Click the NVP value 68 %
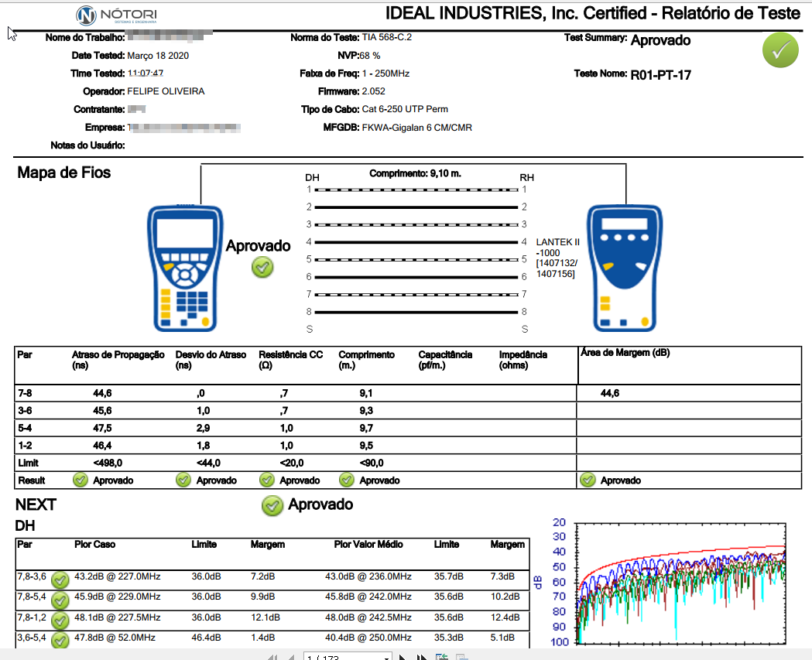Screen dimensions: 812x660 370,56
